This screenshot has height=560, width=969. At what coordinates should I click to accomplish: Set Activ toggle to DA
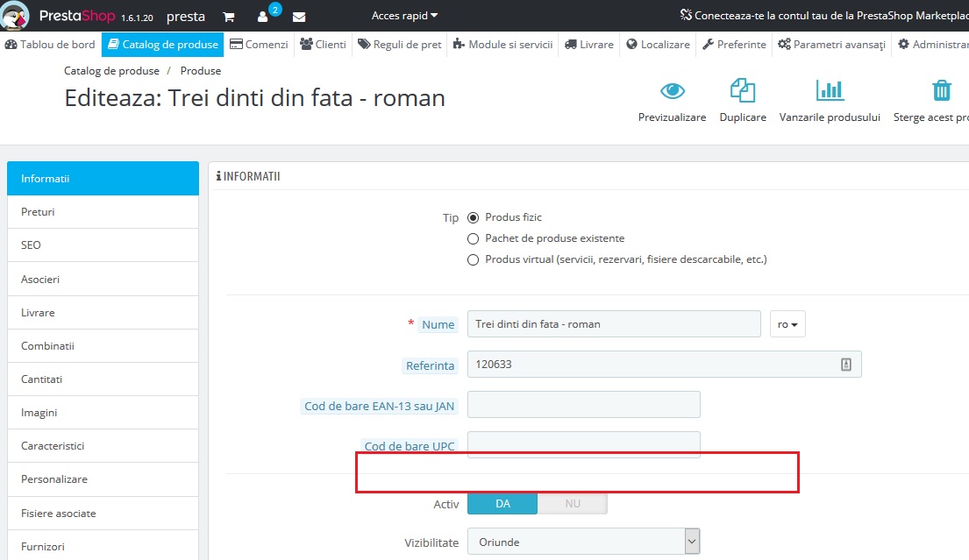pos(502,504)
